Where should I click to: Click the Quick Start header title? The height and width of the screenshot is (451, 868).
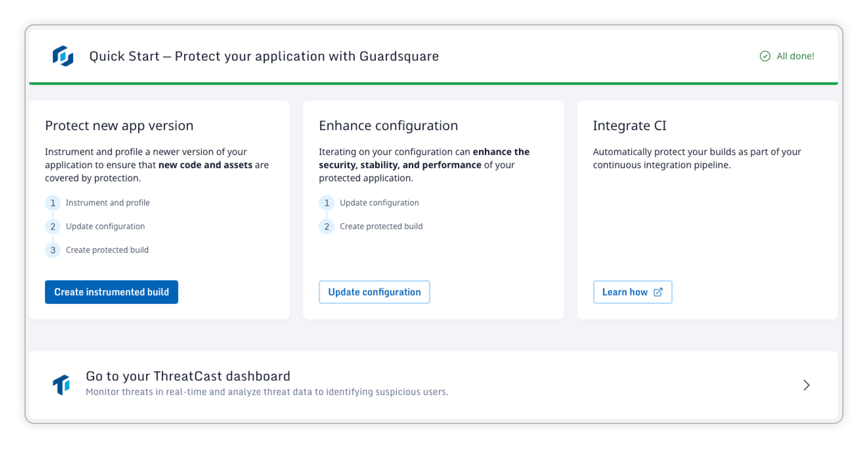[264, 56]
